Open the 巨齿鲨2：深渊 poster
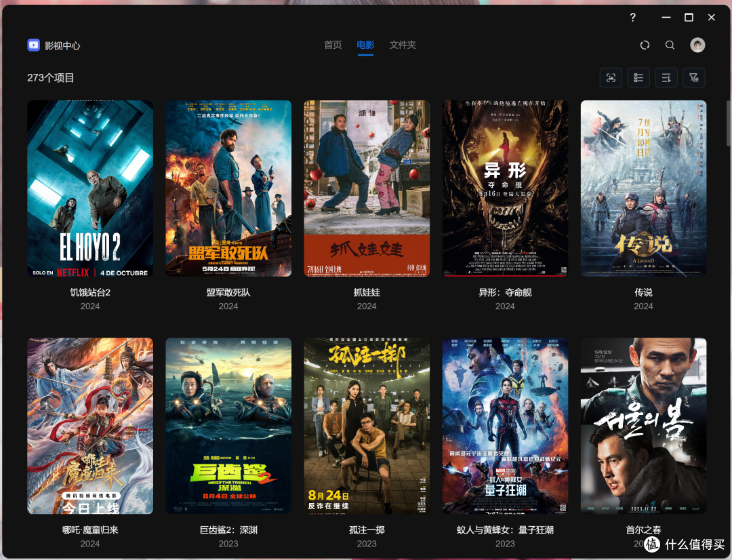This screenshot has width=732, height=560. 228,426
